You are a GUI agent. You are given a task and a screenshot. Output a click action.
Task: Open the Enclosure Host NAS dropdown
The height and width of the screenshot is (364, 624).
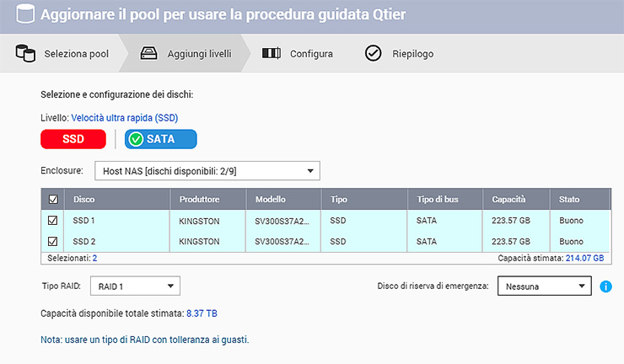pyautogui.click(x=207, y=171)
